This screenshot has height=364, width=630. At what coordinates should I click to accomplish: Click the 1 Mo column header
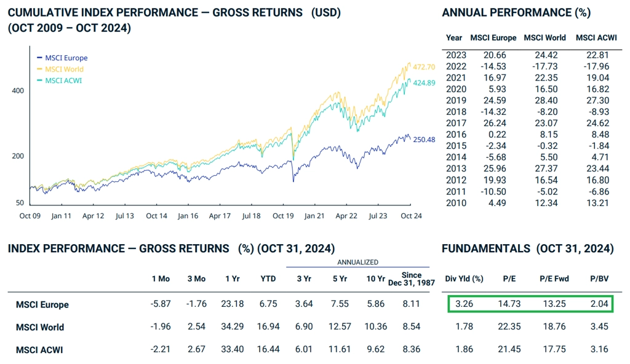point(161,279)
